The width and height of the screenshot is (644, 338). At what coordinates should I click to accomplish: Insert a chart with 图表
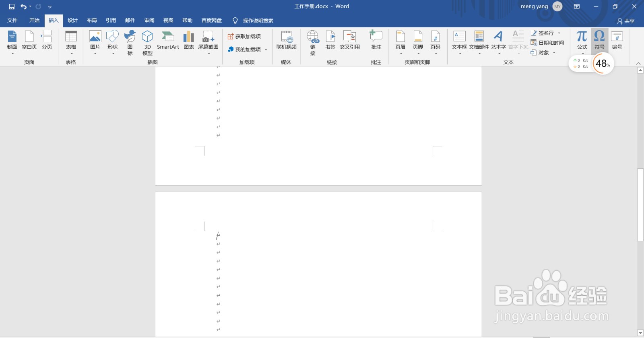coord(189,40)
